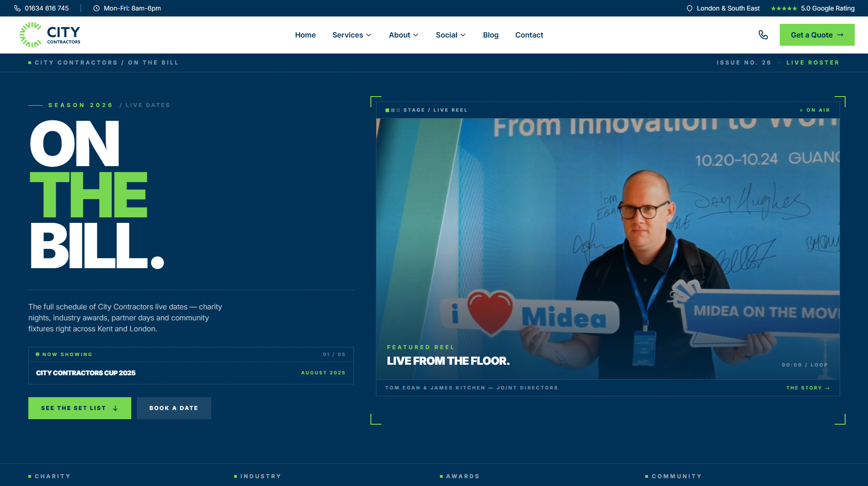868x486 pixels.
Task: Click the top bar phone handset icon
Action: click(x=17, y=8)
